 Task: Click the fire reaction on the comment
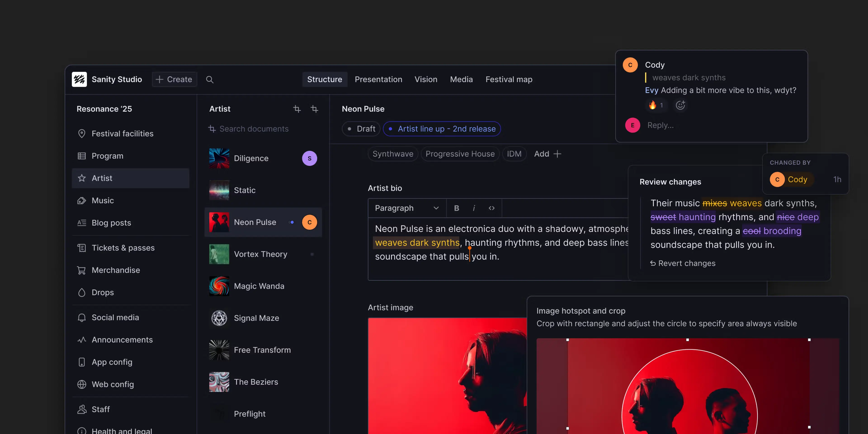point(655,105)
